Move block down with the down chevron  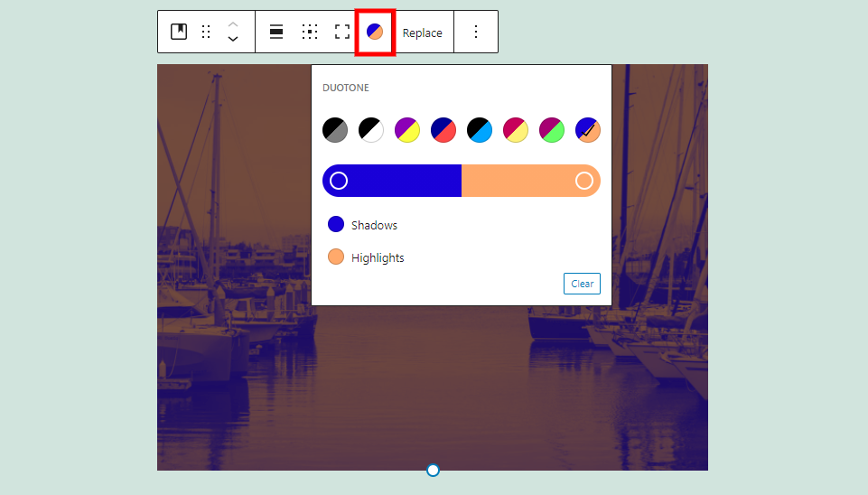coord(233,40)
